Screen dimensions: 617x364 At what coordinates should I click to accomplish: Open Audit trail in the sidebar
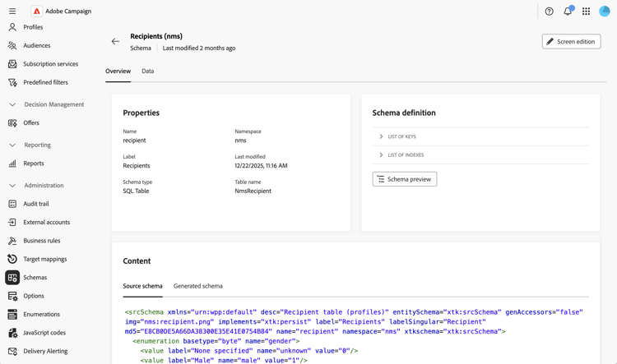point(35,204)
